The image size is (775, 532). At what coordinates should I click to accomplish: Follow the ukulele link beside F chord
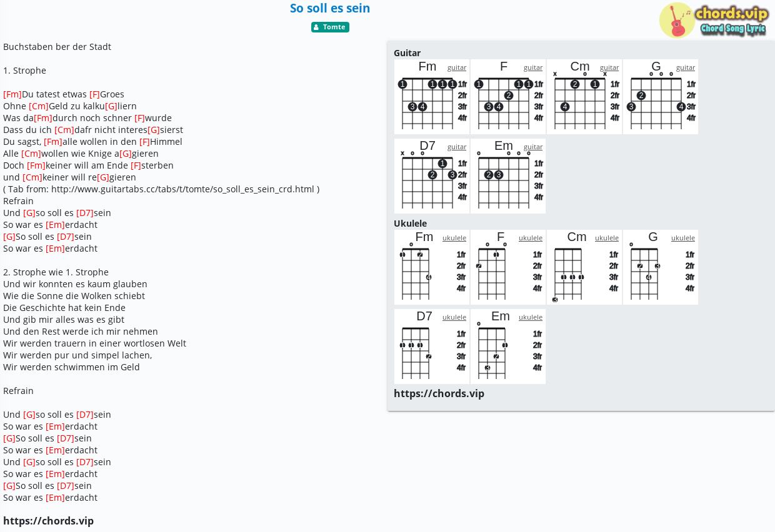point(531,238)
